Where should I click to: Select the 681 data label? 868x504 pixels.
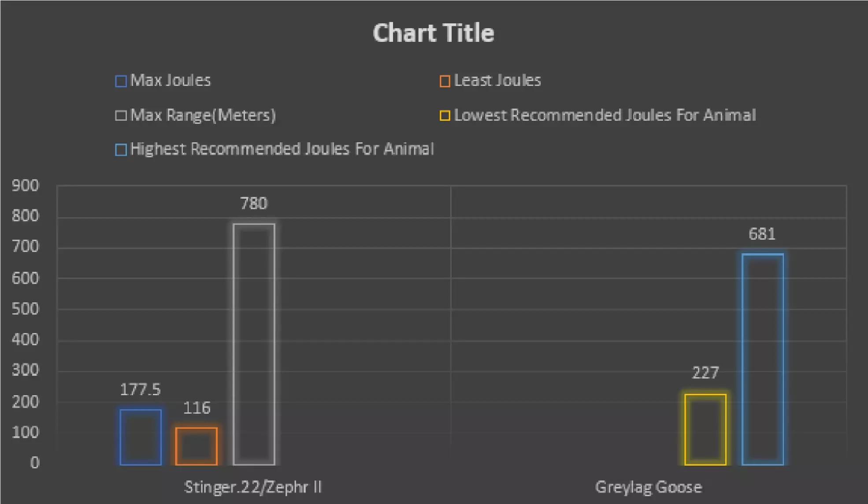click(762, 234)
